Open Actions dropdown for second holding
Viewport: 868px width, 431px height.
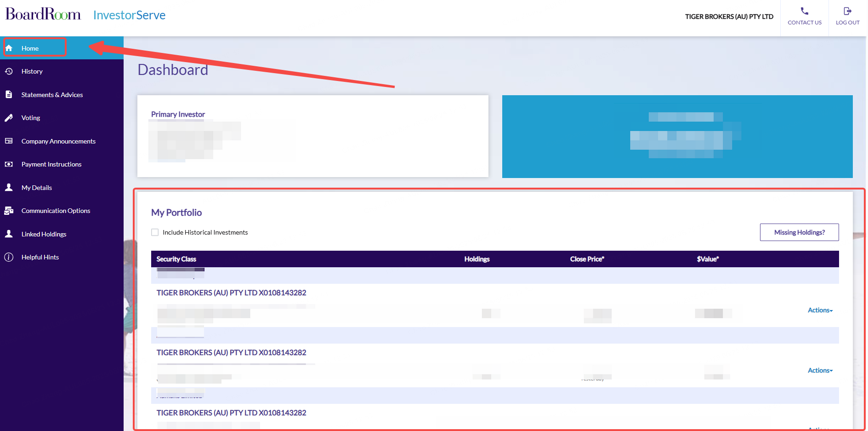click(x=820, y=370)
